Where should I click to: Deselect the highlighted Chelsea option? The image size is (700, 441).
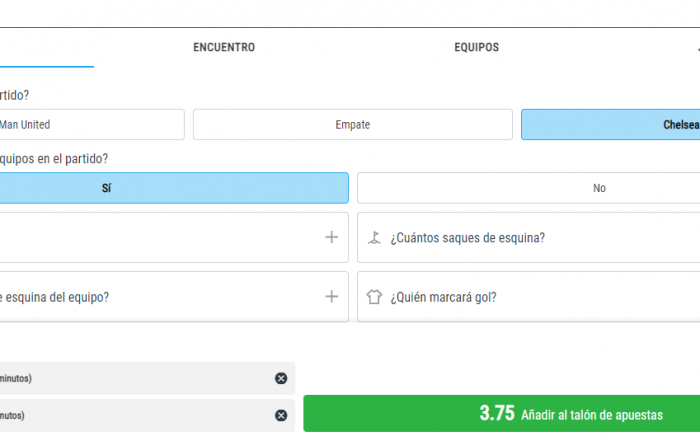pos(610,125)
